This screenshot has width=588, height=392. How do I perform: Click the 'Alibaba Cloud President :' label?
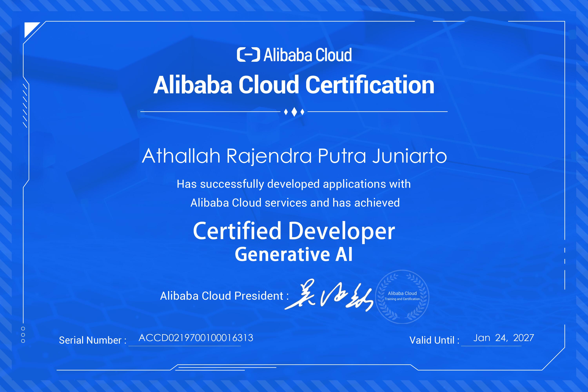click(224, 296)
